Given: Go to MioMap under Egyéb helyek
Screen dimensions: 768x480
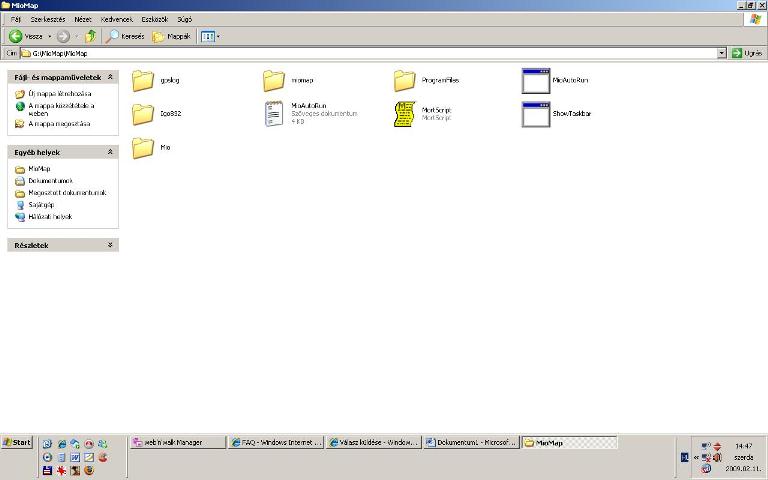Looking at the screenshot, I should click(39, 168).
